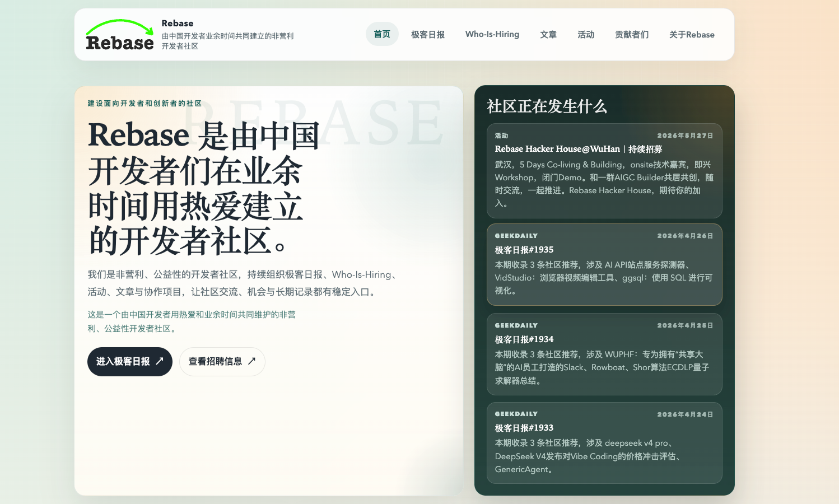Click the Rebase site title text in header

pos(178,23)
